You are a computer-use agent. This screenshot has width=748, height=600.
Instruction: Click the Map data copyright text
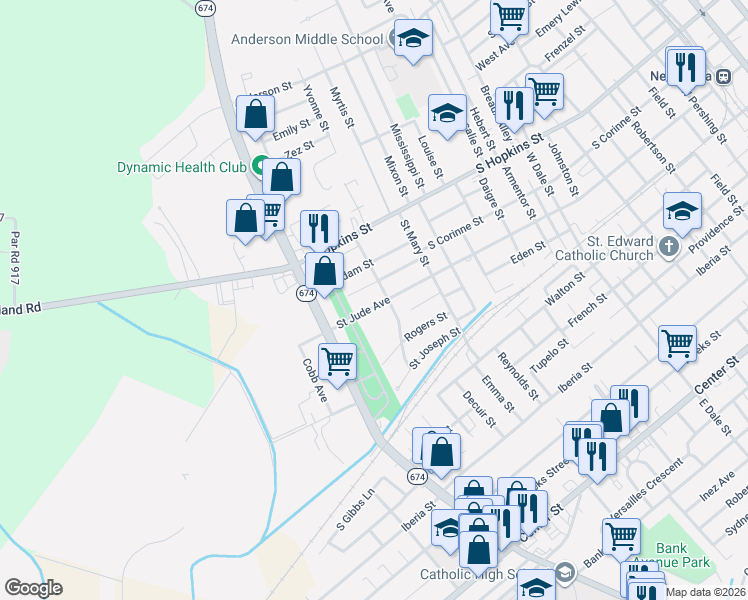pos(706,593)
